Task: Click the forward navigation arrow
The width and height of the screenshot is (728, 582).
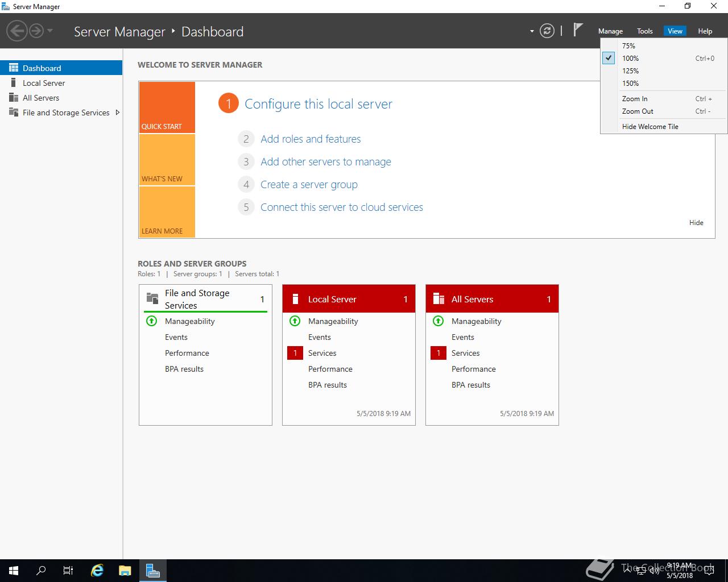Action: (x=36, y=31)
